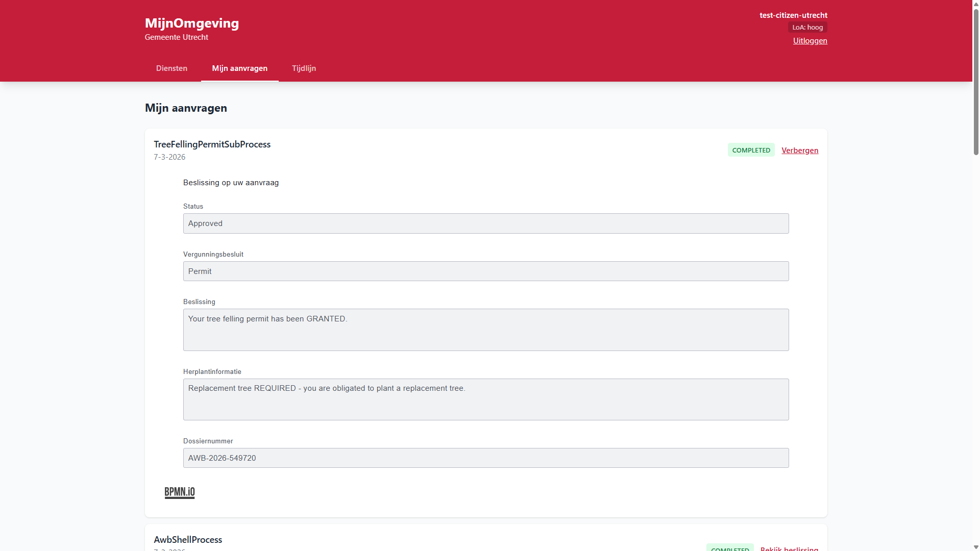
Task: Click the Herplantinformatie text area
Action: coord(485,399)
